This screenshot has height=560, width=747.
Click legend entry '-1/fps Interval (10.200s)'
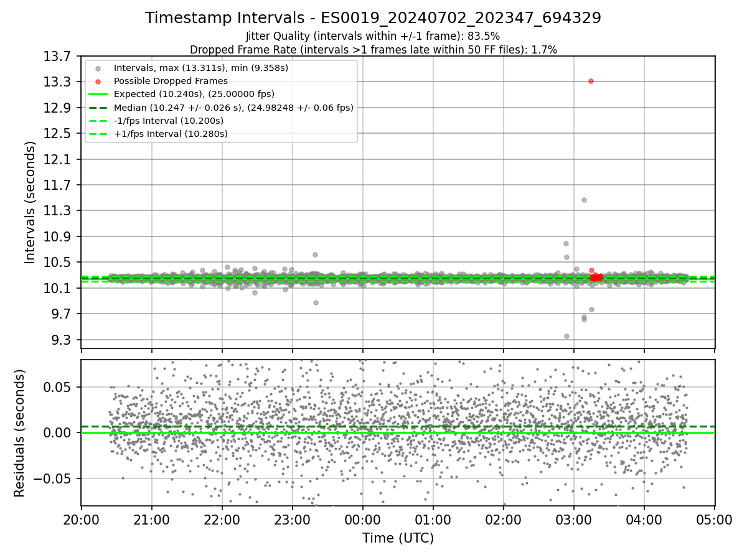(169, 121)
